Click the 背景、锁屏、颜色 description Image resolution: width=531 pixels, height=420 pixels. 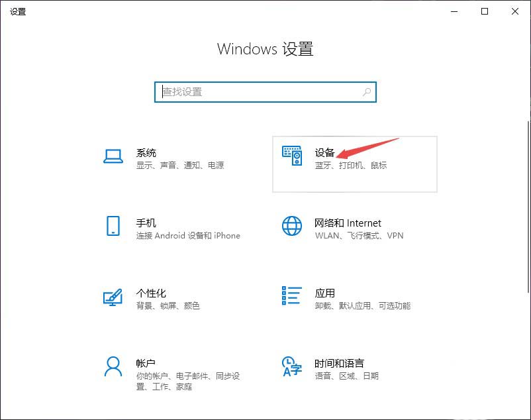tap(168, 306)
